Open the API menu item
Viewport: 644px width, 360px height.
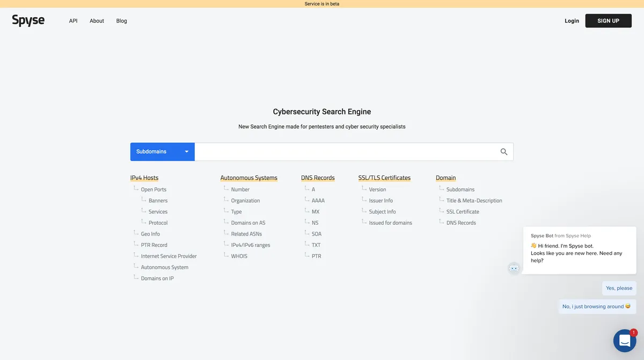pos(74,21)
